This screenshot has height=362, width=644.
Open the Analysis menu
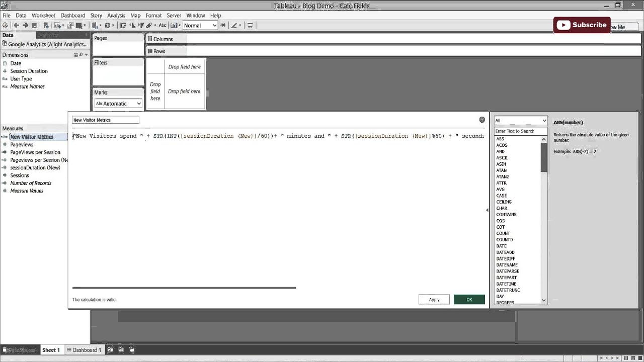116,16
